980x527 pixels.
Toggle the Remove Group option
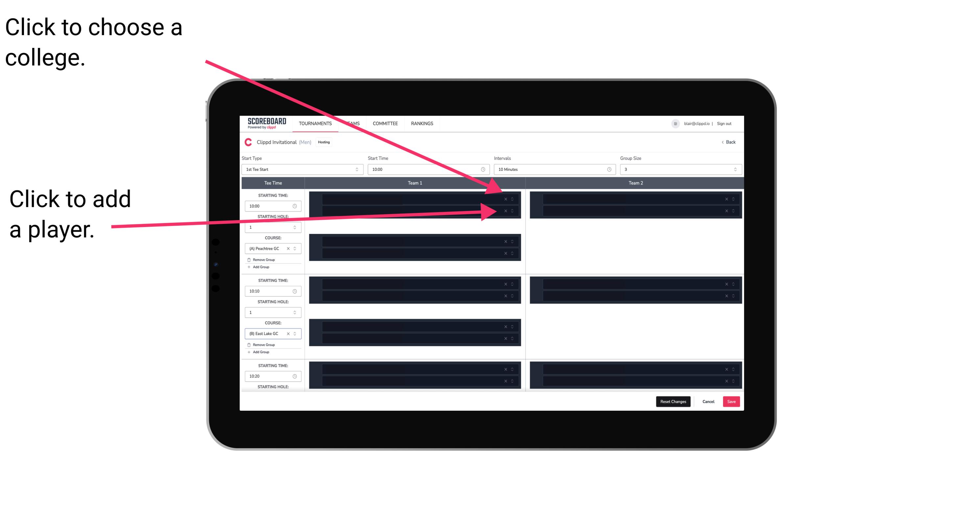coord(263,260)
